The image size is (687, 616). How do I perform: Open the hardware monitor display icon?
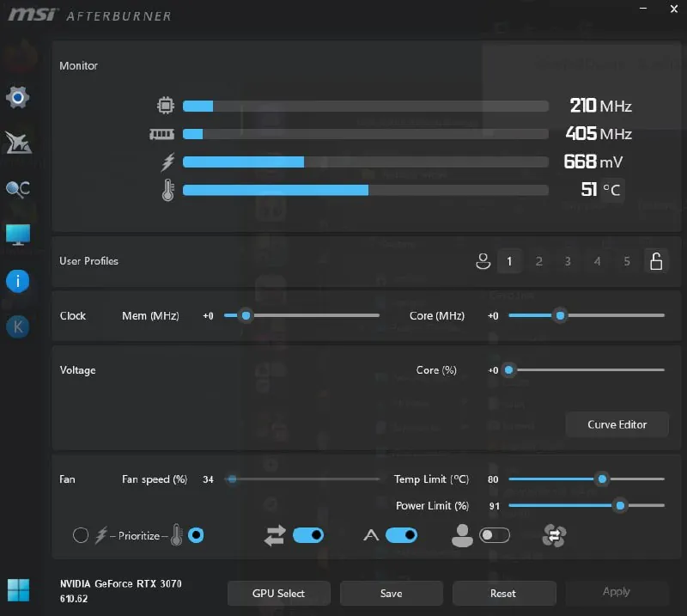pyautogui.click(x=18, y=235)
